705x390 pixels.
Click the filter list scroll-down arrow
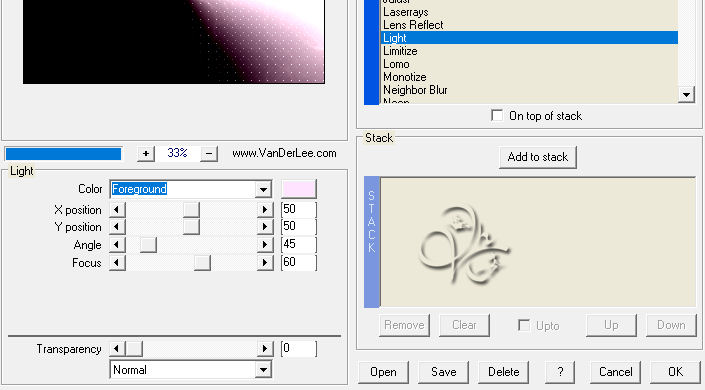[x=686, y=95]
